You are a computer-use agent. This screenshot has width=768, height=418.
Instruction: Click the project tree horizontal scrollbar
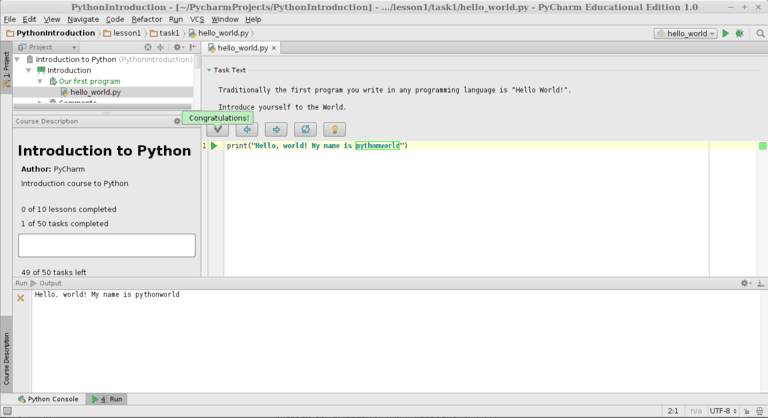click(102, 106)
